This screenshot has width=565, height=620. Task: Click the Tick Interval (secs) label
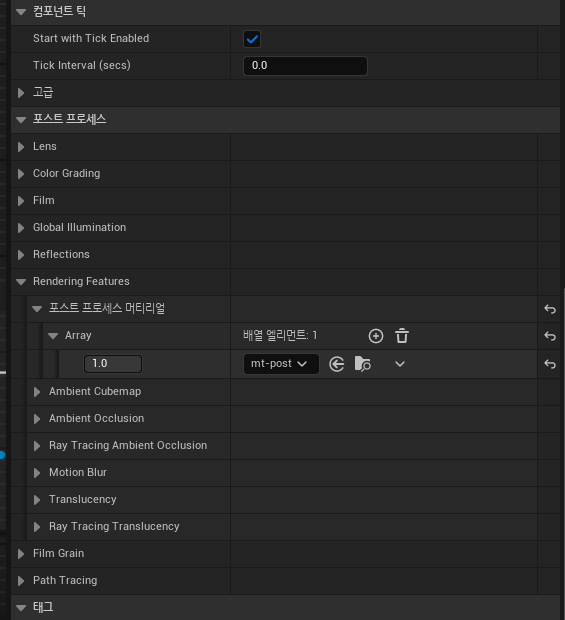[x=81, y=65]
